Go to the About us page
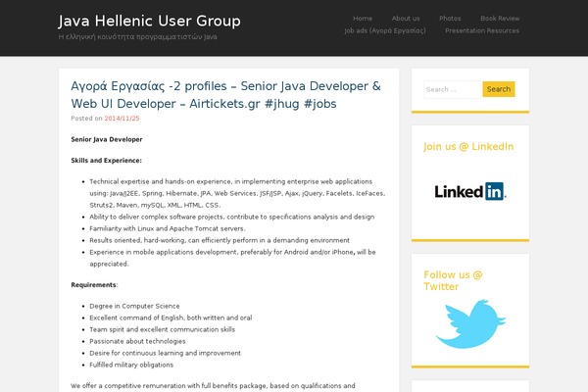588x392 pixels. tap(406, 19)
